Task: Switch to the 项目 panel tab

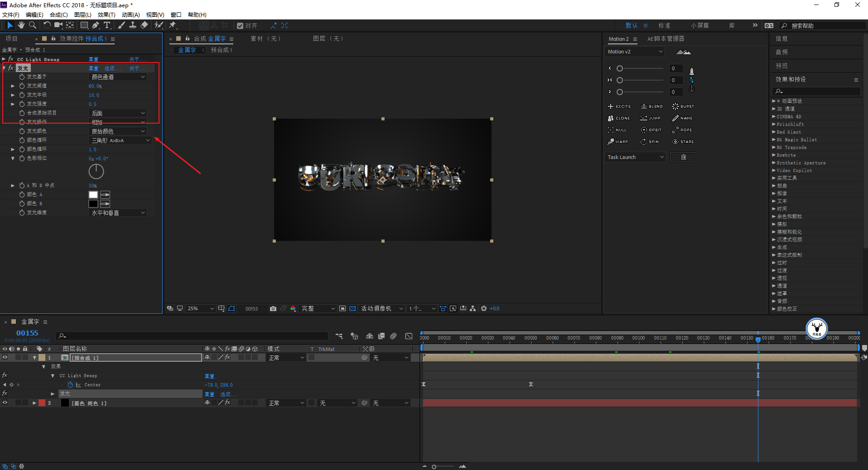Action: coord(11,39)
